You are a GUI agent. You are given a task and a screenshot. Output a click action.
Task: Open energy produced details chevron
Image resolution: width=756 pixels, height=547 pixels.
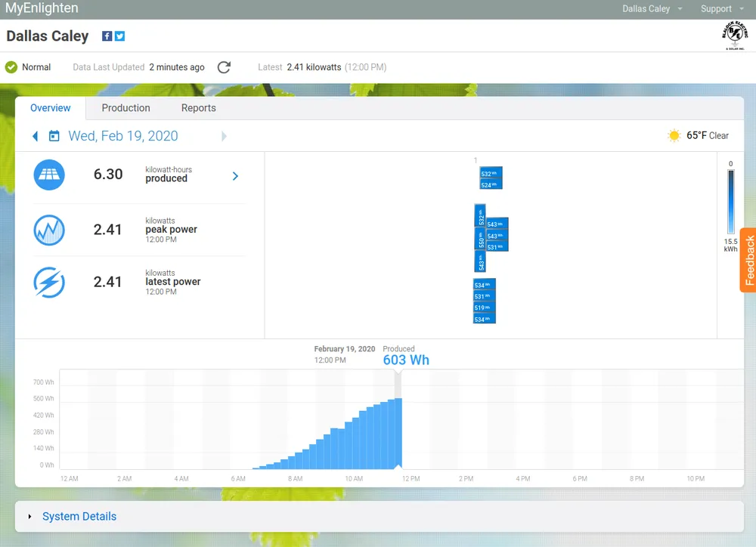coord(235,176)
